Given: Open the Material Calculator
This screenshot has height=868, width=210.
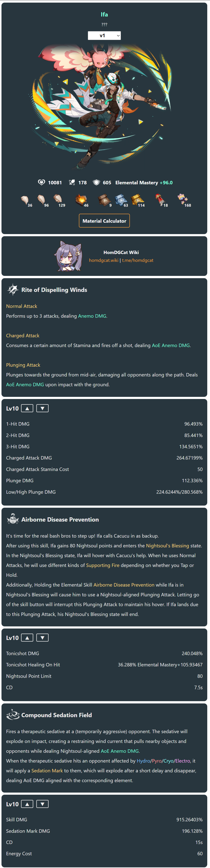Looking at the screenshot, I should [x=104, y=221].
